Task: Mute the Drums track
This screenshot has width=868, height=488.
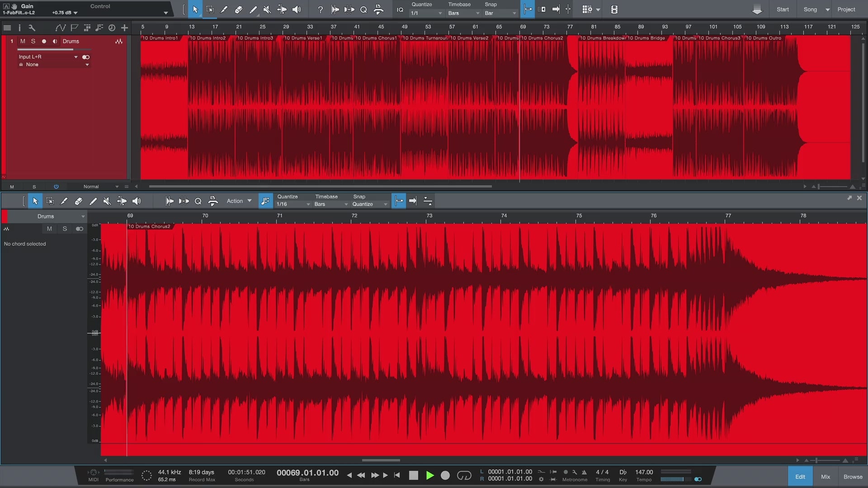Action: (x=23, y=41)
